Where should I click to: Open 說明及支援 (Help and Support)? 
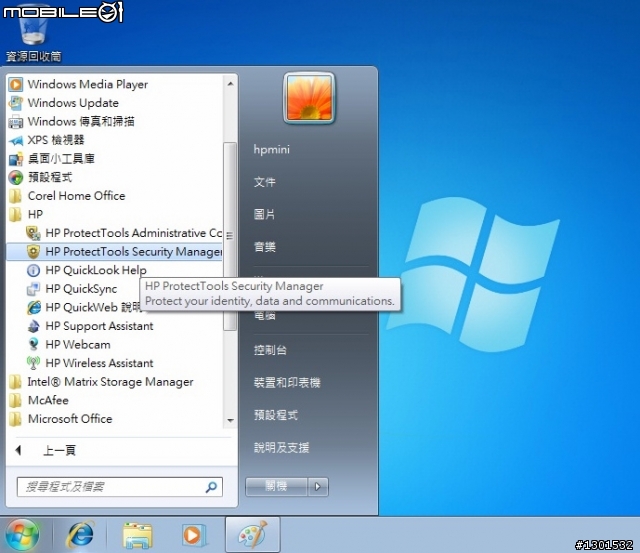pos(281,448)
